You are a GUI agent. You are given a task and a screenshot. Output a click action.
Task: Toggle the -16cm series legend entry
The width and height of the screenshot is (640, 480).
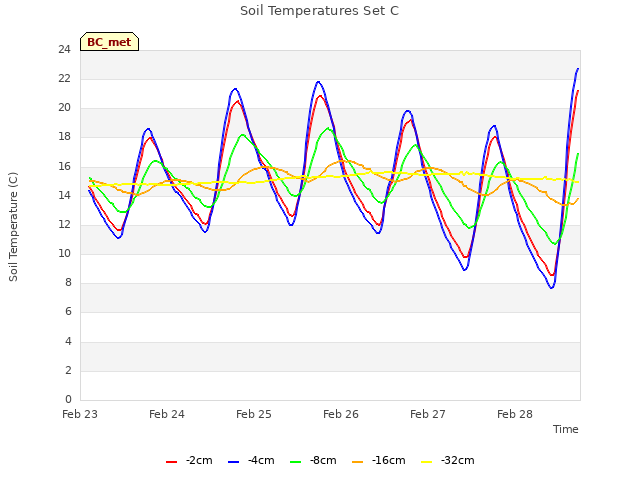point(378,461)
